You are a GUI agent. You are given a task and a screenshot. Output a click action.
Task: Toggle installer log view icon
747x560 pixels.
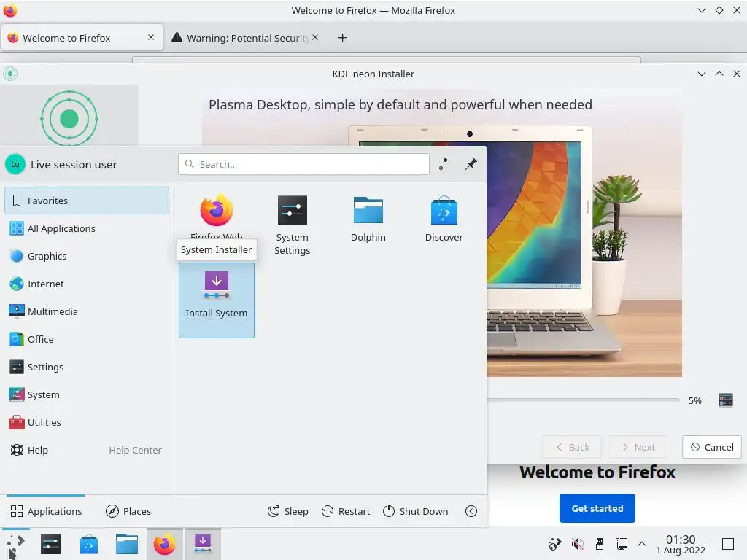point(726,400)
